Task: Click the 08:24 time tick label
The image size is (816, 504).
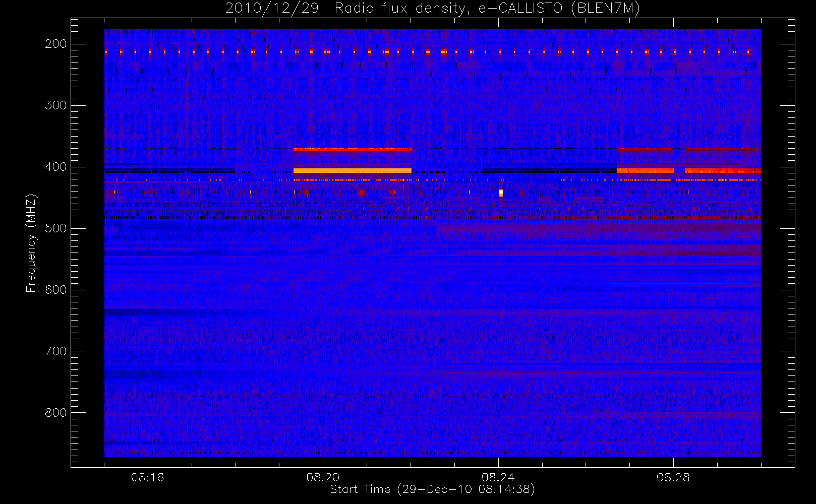Action: 498,477
